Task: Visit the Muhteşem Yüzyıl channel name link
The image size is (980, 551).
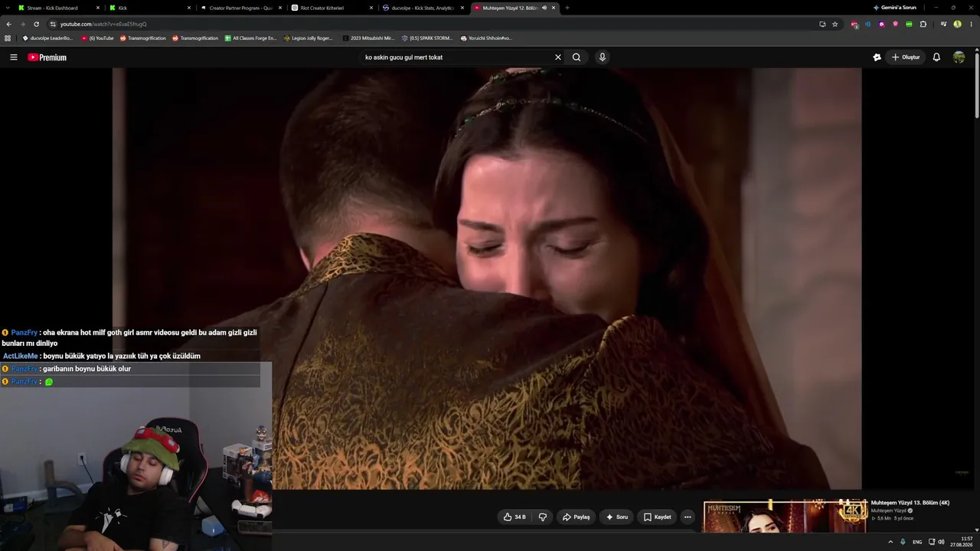Action: click(x=889, y=510)
